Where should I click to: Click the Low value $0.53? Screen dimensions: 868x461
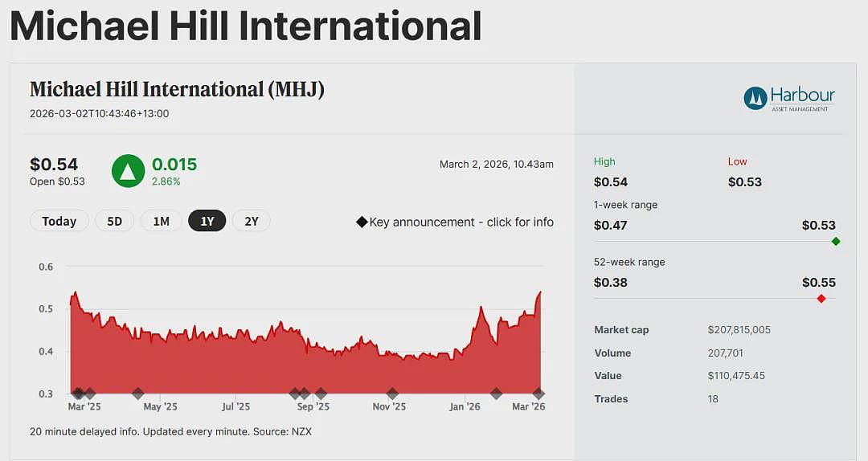pos(744,182)
